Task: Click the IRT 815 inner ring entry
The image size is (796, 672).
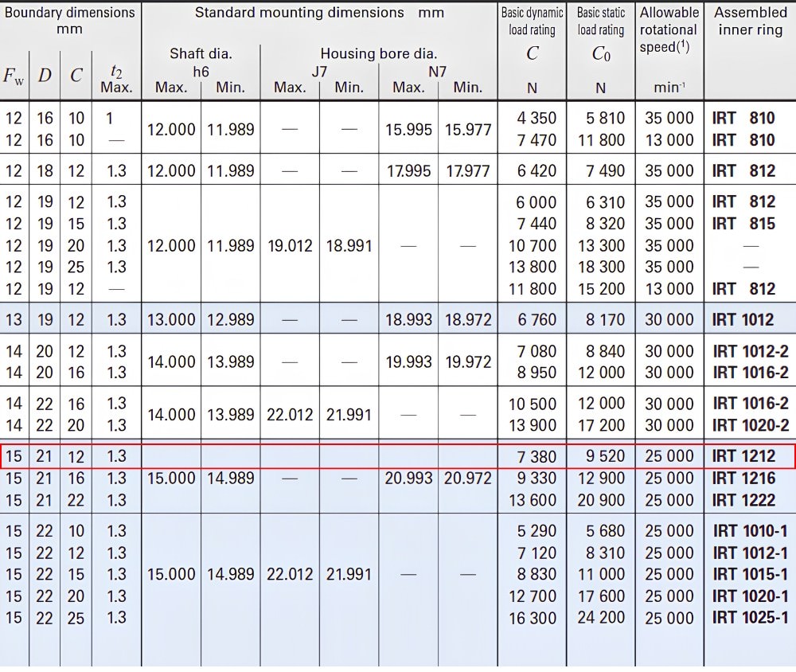Action: point(743,224)
